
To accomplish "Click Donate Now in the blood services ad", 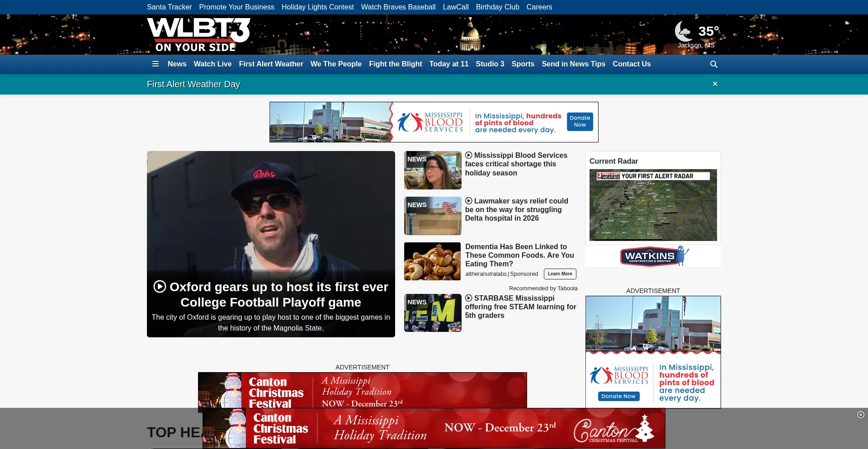I will pyautogui.click(x=580, y=122).
